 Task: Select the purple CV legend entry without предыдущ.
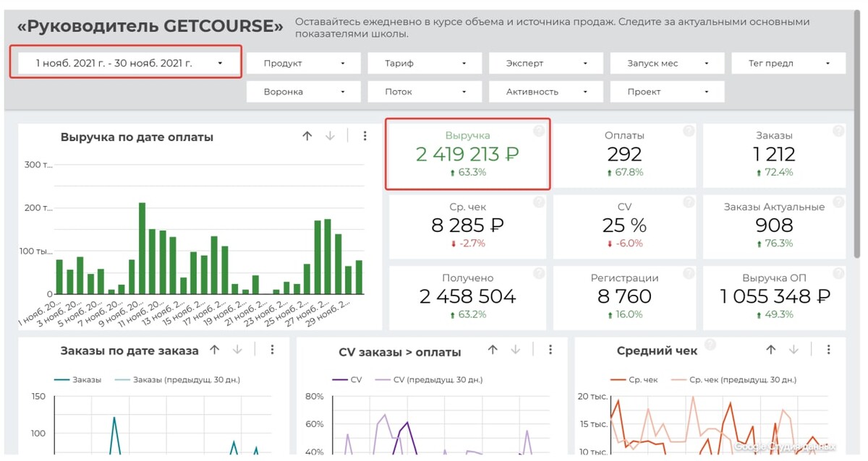347,379
